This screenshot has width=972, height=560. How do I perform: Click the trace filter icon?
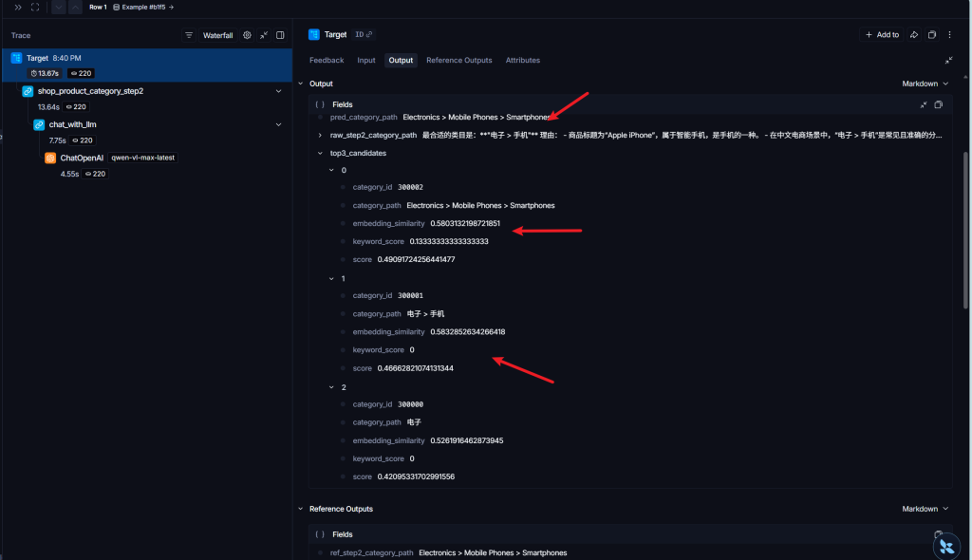pyautogui.click(x=189, y=35)
